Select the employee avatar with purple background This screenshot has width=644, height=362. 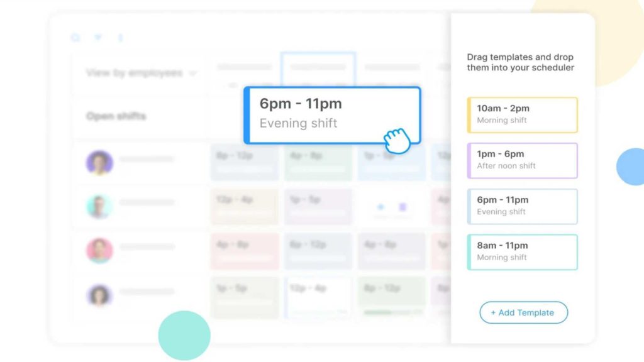(x=99, y=163)
